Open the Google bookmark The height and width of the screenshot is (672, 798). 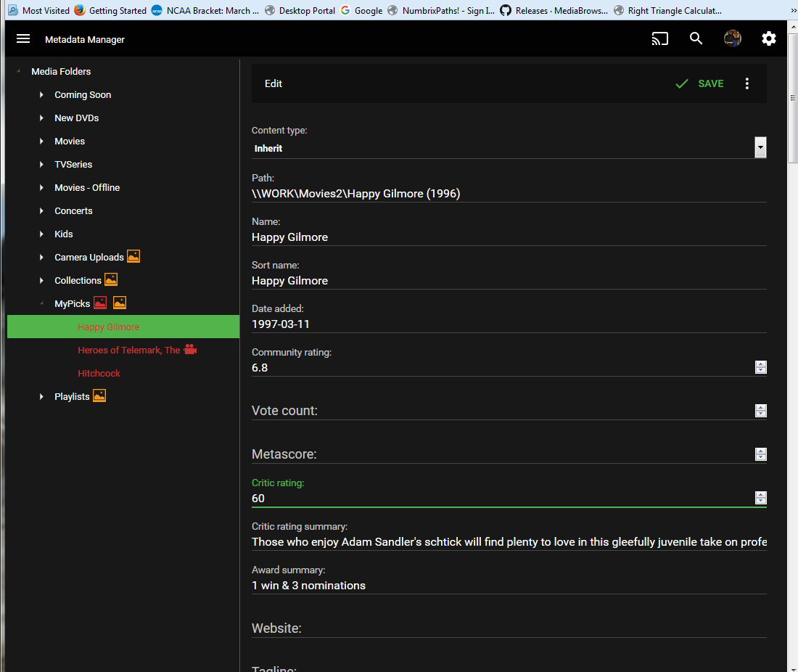[362, 10]
